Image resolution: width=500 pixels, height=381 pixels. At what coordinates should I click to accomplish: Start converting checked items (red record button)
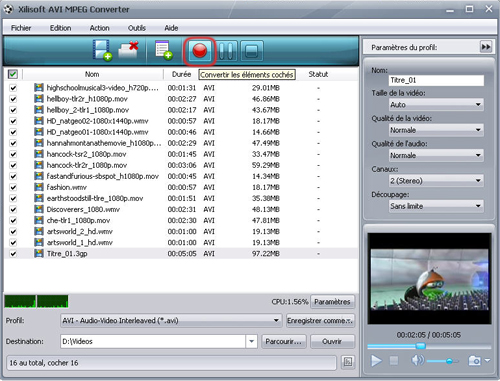click(x=200, y=51)
